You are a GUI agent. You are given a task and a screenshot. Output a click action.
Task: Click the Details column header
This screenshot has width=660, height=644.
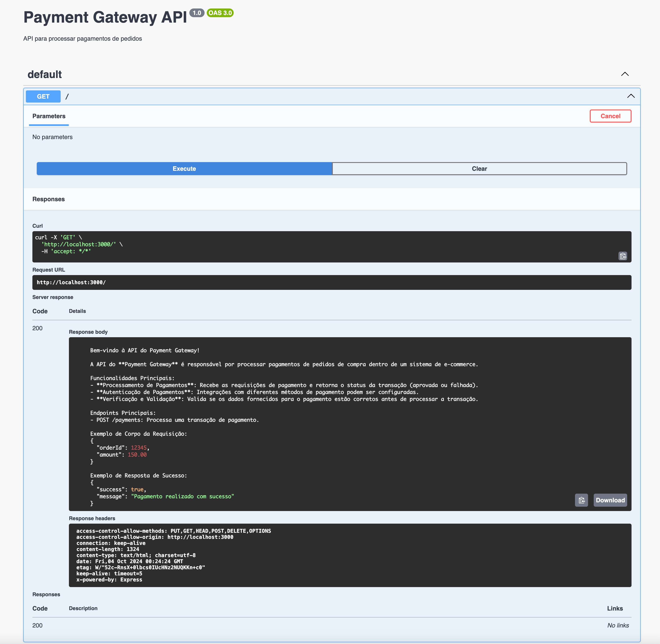click(x=78, y=311)
